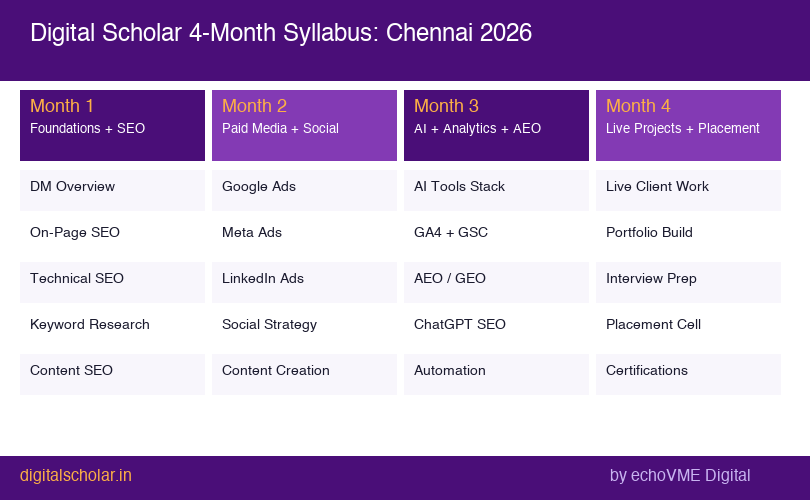Select the 'Month 1' heading
Screen dimensions: 810x500
pyautogui.click(x=61, y=106)
